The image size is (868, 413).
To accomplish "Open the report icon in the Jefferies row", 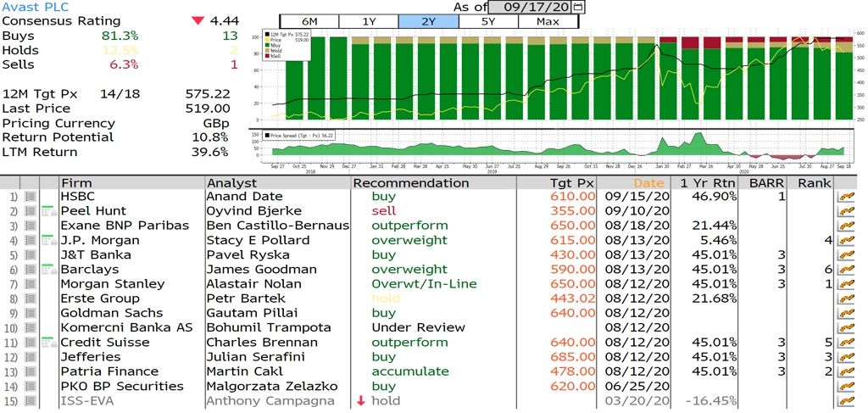I will pyautogui.click(x=31, y=357).
